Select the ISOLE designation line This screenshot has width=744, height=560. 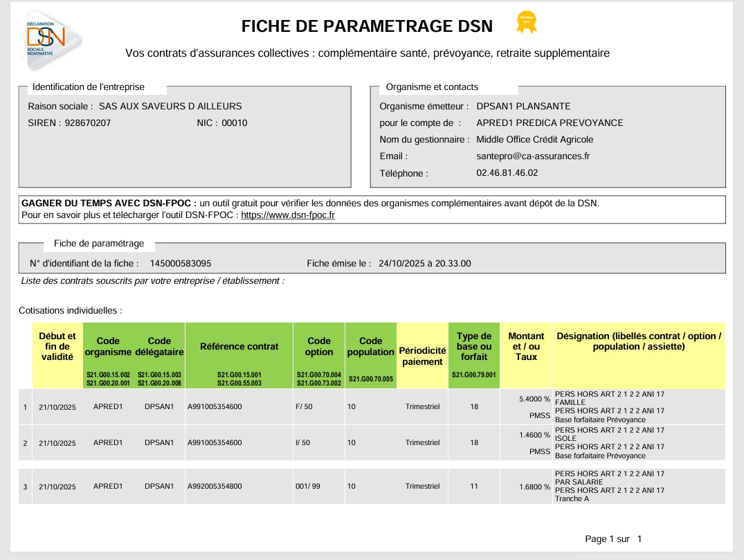point(565,438)
